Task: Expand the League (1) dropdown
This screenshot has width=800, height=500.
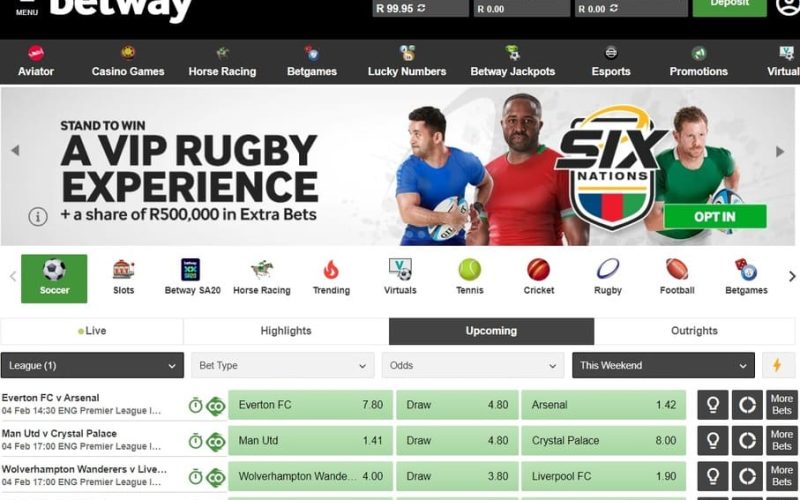Action: (x=92, y=365)
